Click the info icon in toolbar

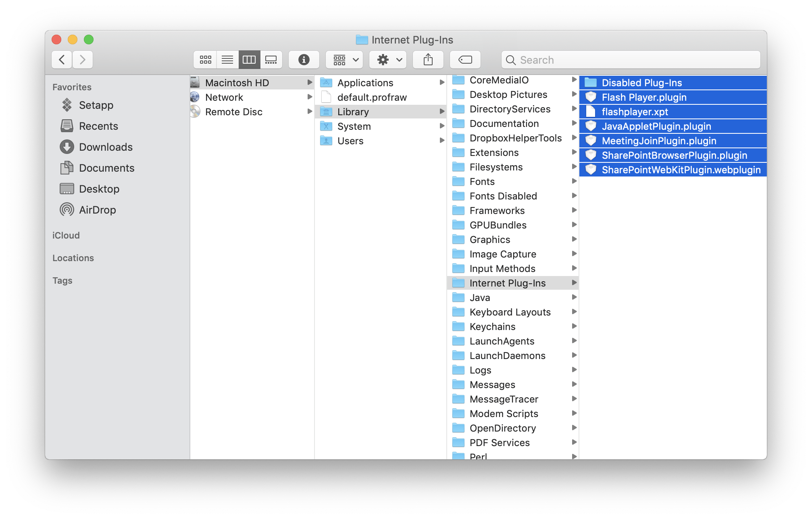pos(304,60)
